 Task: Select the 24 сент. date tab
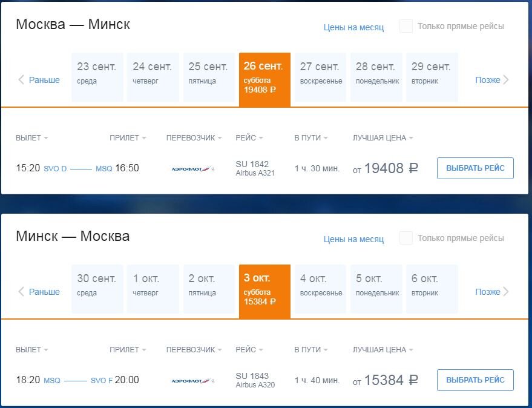coord(153,77)
